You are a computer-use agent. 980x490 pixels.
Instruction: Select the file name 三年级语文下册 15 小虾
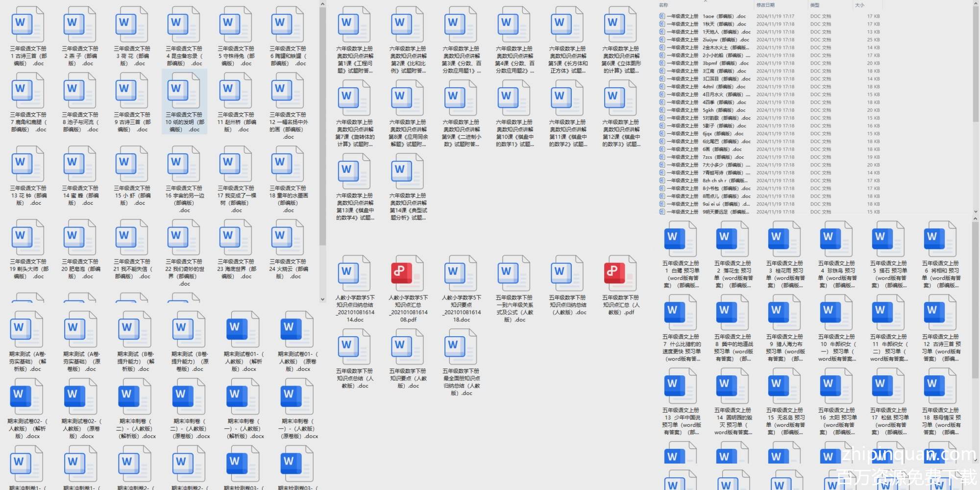(x=132, y=196)
